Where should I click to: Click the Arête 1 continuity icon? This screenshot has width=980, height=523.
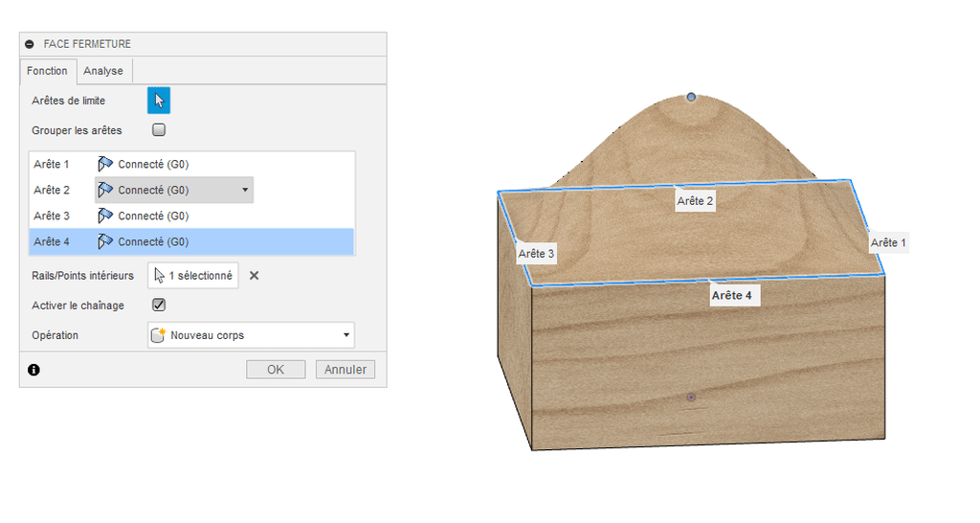105,164
